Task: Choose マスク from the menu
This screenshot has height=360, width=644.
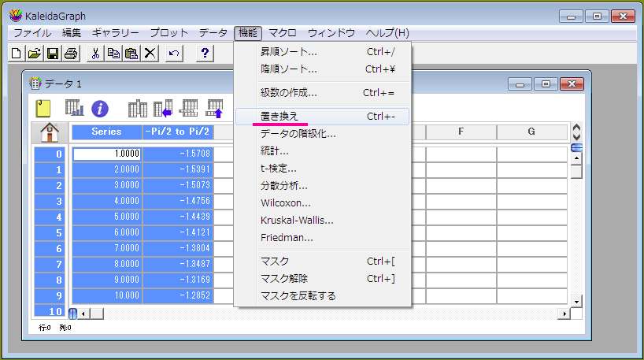Action: click(323, 262)
